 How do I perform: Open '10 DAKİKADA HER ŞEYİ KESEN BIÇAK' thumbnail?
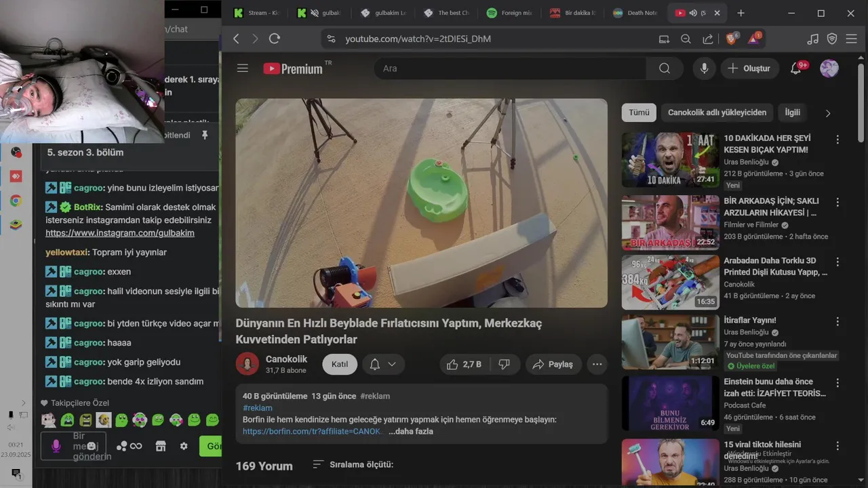pos(671,159)
